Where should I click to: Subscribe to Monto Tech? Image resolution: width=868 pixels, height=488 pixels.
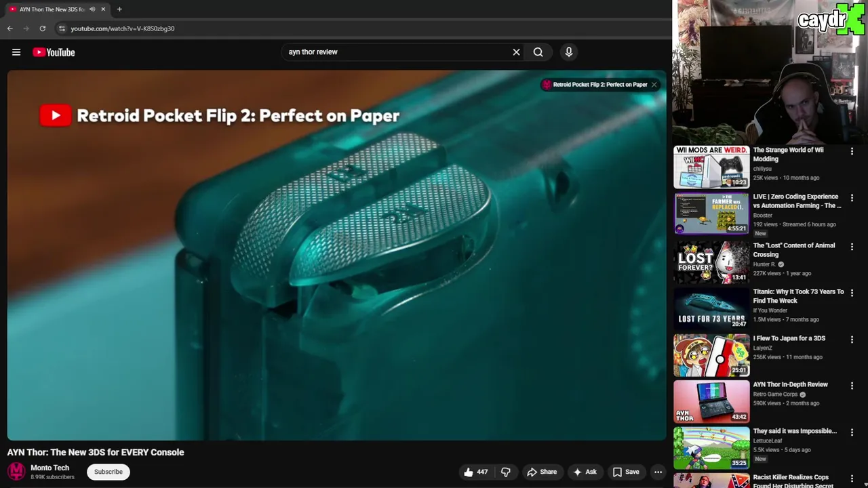pyautogui.click(x=108, y=472)
